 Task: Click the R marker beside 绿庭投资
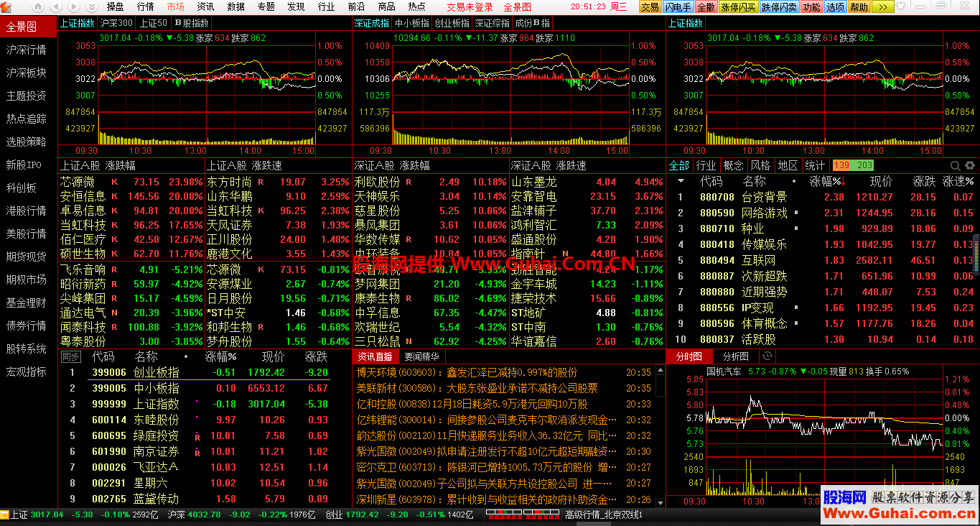(x=197, y=436)
